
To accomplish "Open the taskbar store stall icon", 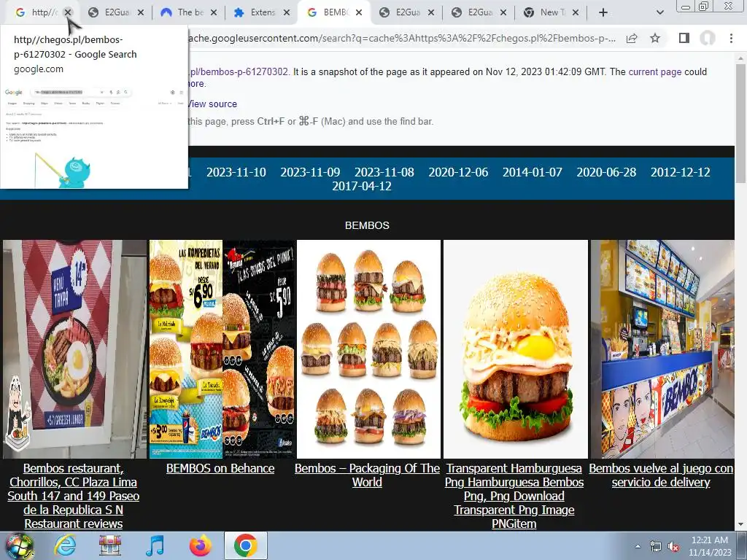I will pyautogui.click(x=110, y=545).
